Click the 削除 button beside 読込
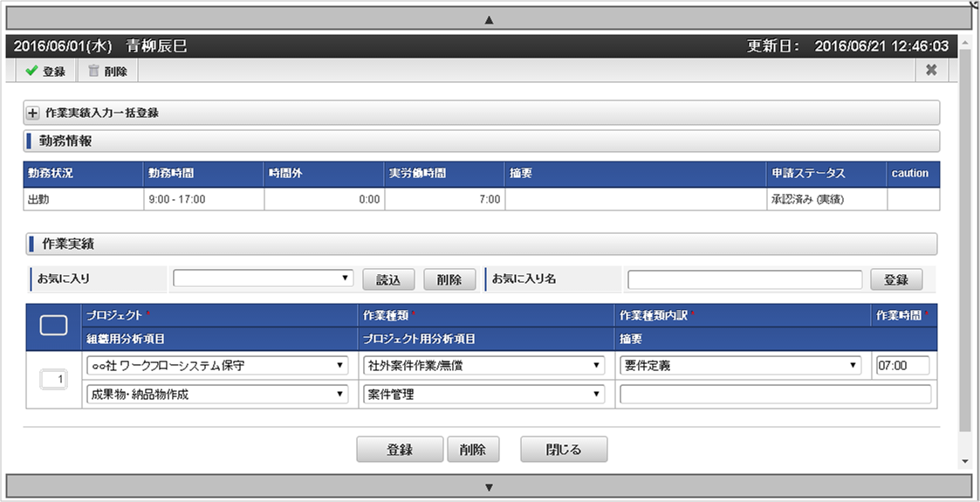980x502 pixels. [x=449, y=279]
